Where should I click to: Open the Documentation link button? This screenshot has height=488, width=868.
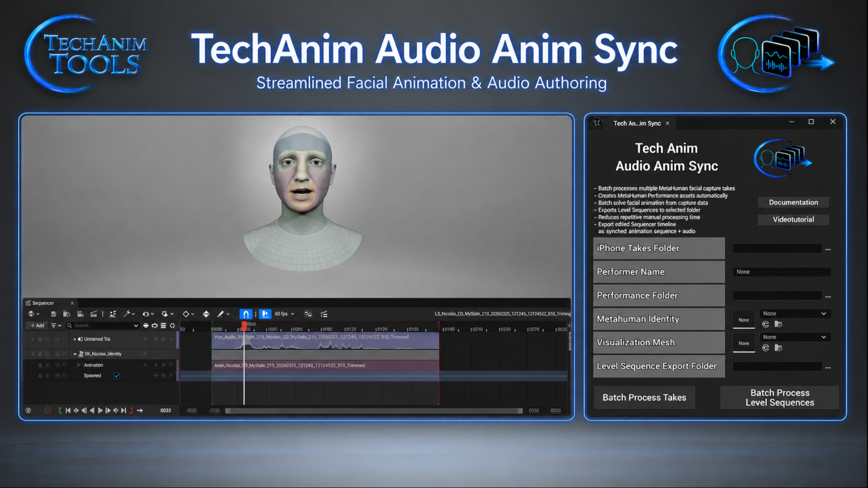tap(793, 202)
